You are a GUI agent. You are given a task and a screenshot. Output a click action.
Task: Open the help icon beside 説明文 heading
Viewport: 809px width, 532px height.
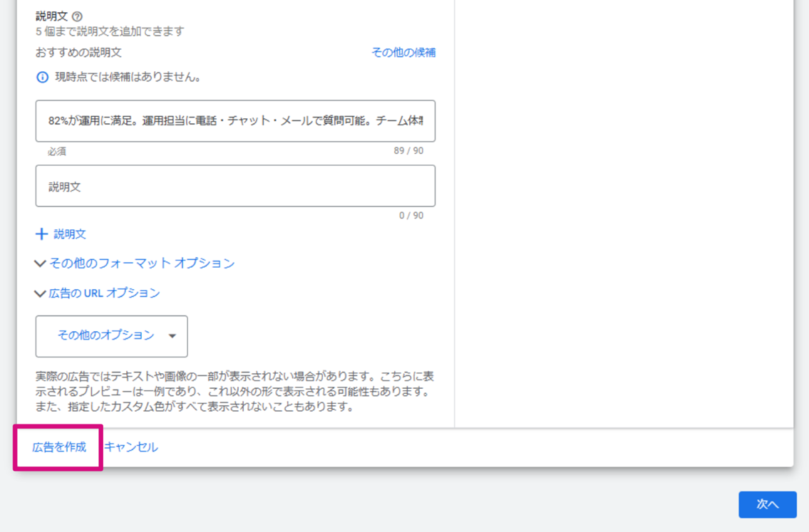coord(77,16)
